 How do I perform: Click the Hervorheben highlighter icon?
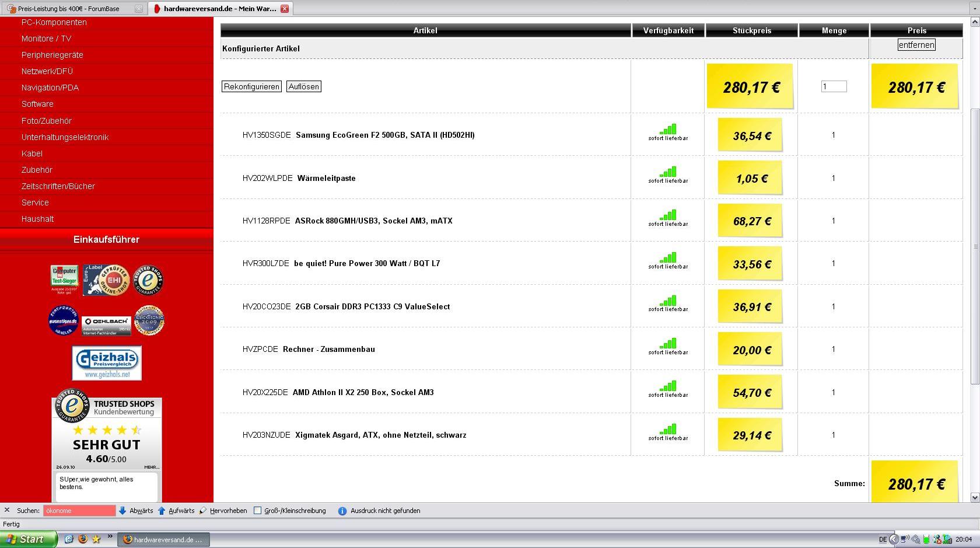[x=202, y=511]
